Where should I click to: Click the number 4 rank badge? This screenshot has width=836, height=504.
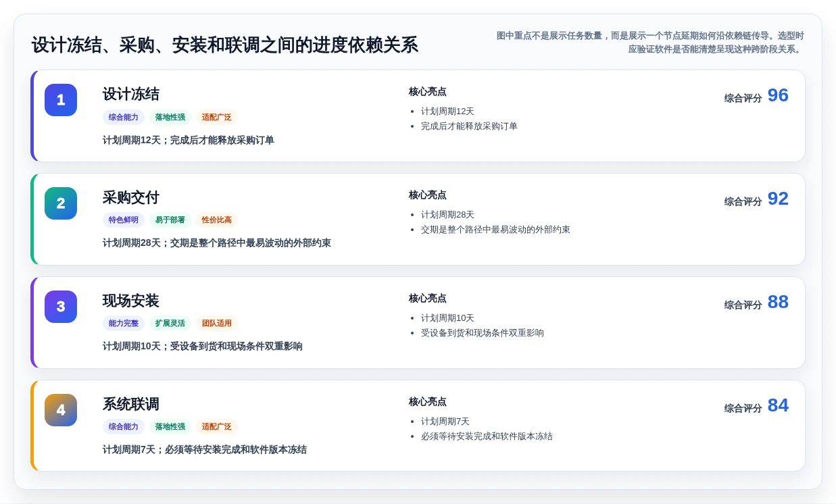click(x=61, y=410)
